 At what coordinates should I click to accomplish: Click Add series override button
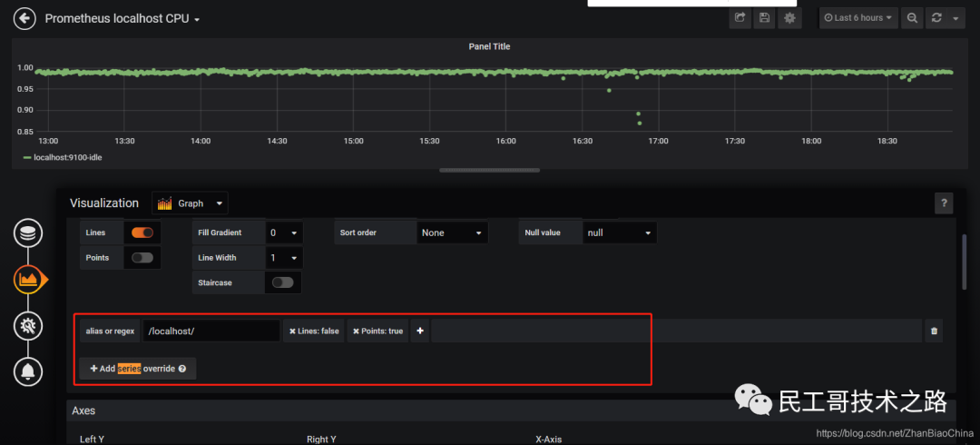[138, 369]
